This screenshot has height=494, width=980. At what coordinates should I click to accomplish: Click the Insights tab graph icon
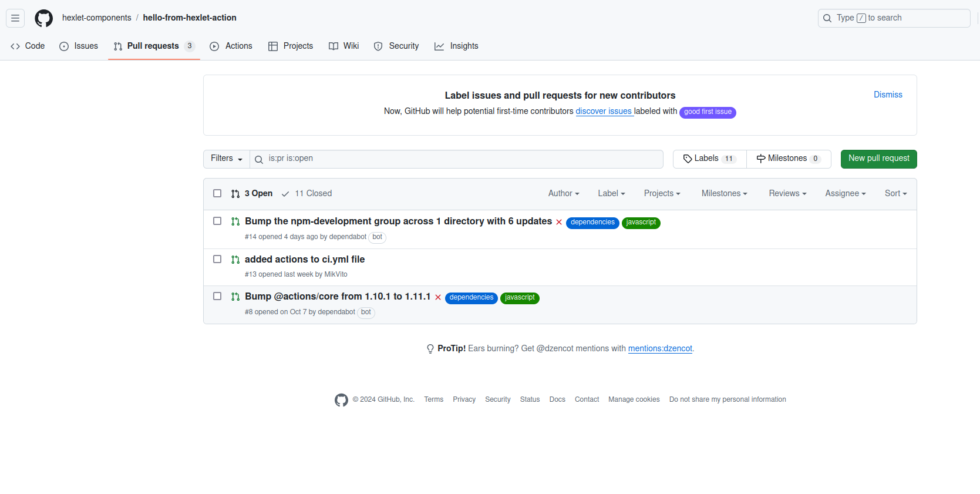point(439,46)
